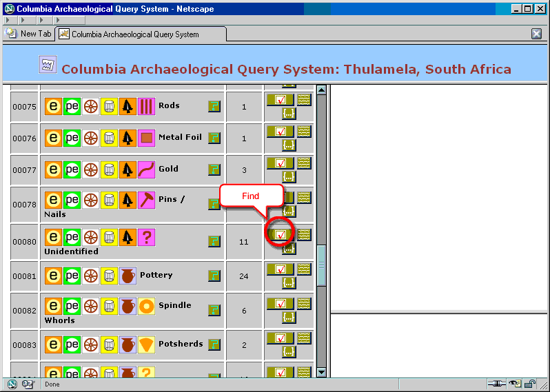Click the Rods category icon in row 00075
The height and width of the screenshot is (392, 550).
(146, 106)
